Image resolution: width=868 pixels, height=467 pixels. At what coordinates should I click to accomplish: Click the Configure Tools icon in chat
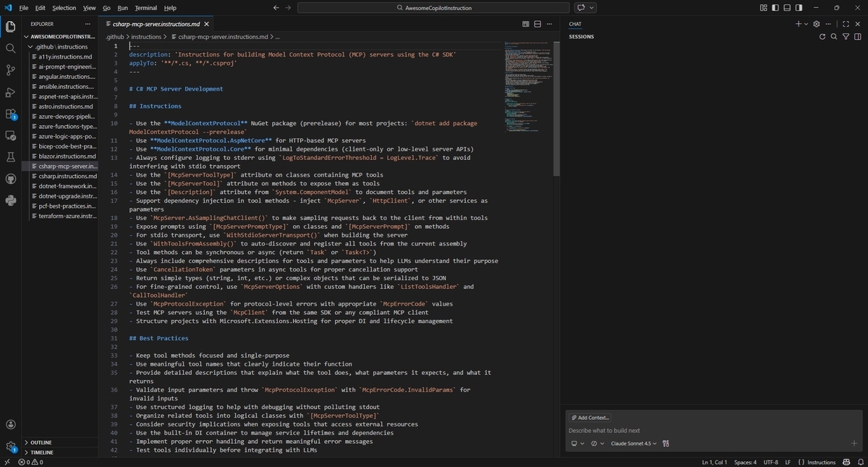click(665, 444)
